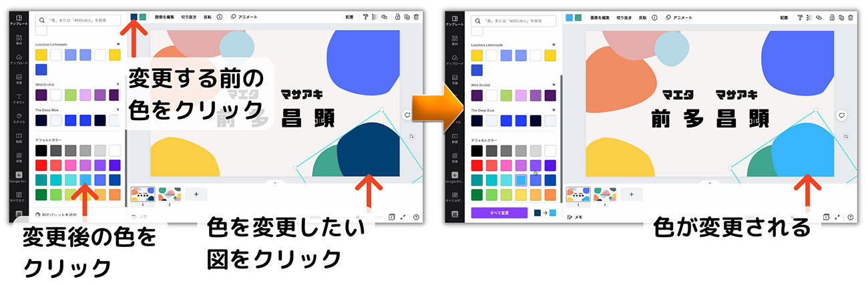Open 写真 panel in right screenshot sidebar
The width and height of the screenshot is (868, 285).
coord(455,79)
